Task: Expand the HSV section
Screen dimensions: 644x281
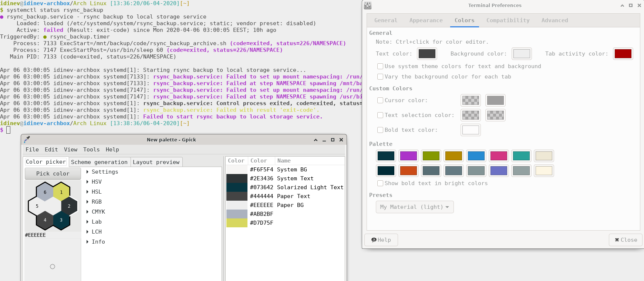Action: click(88, 182)
